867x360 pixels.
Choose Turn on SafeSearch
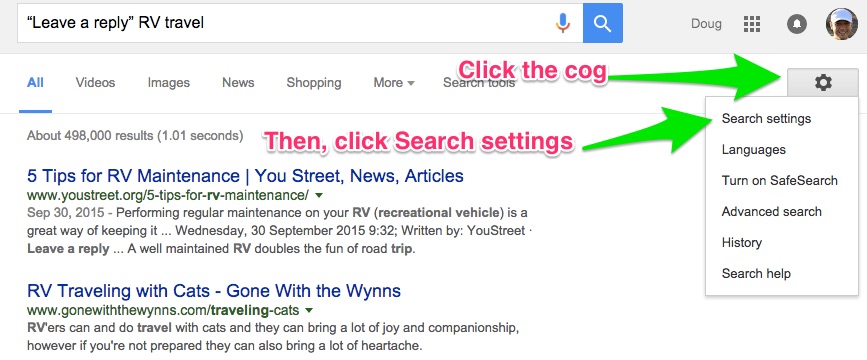tap(779, 181)
